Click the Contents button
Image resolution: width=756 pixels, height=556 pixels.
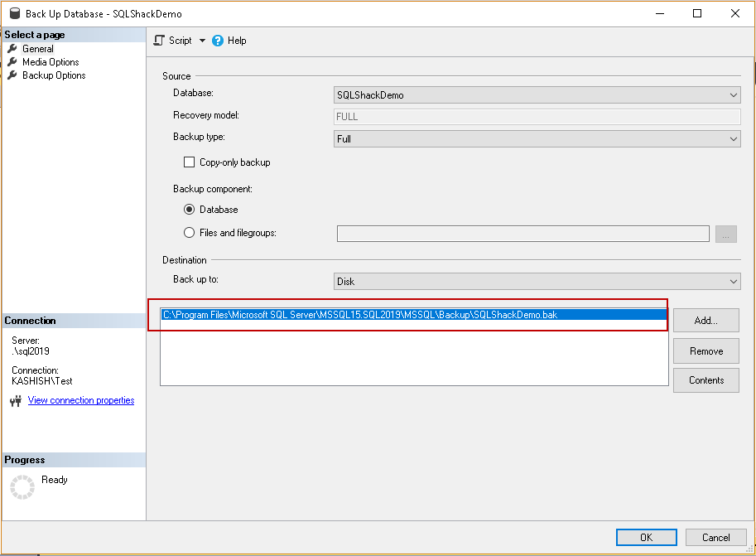coord(705,380)
